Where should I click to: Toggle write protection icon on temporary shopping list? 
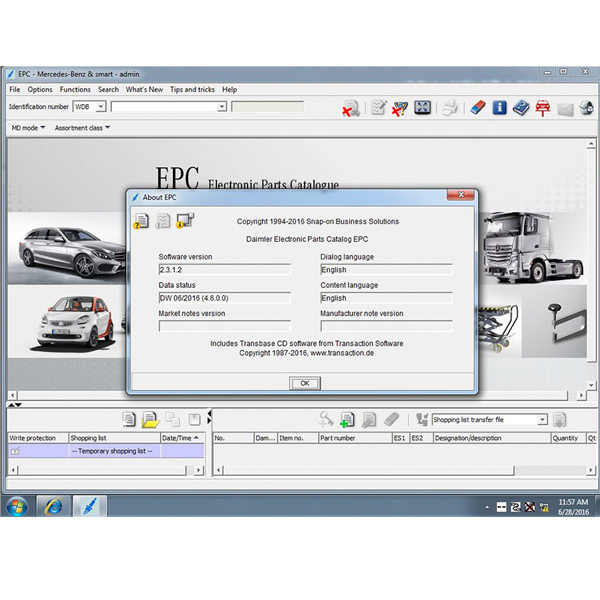[x=15, y=452]
